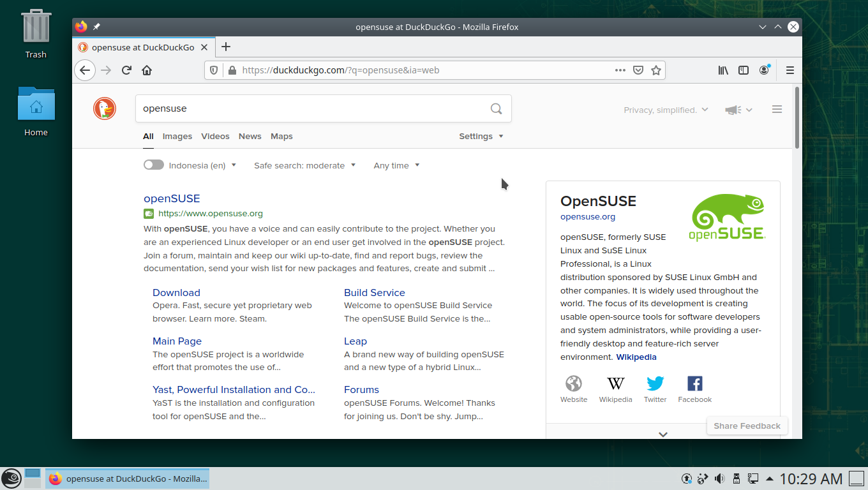The height and width of the screenshot is (490, 868).
Task: Open DuckDuckGo's hamburger side menu
Action: click(777, 110)
